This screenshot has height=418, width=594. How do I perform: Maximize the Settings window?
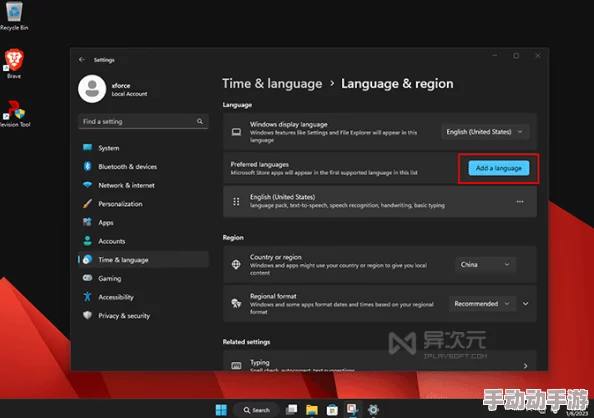click(516, 56)
